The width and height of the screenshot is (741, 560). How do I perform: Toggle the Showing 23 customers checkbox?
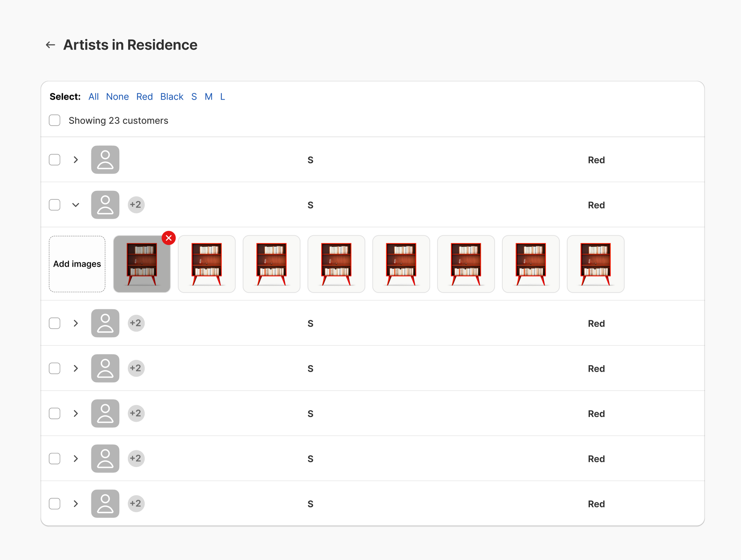pyautogui.click(x=54, y=120)
